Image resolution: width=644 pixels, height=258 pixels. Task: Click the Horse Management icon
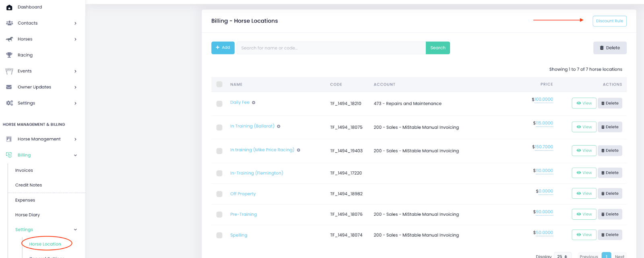(9, 139)
